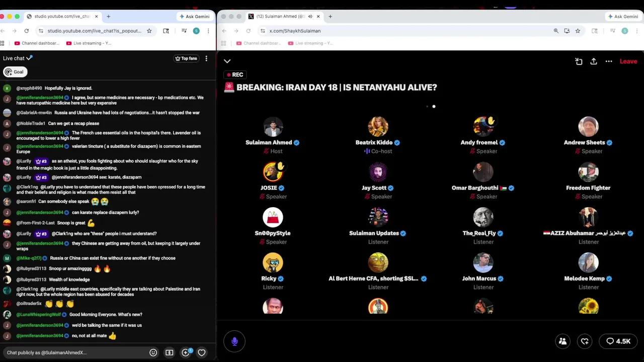Click the Super Chat dollar icon in chat
Image resolution: width=644 pixels, height=362 pixels.
click(169, 352)
